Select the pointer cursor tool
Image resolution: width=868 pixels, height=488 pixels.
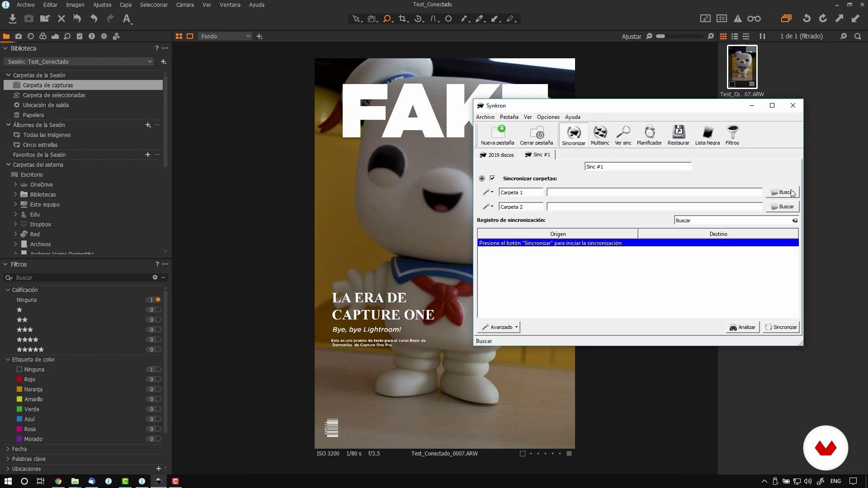tap(357, 19)
